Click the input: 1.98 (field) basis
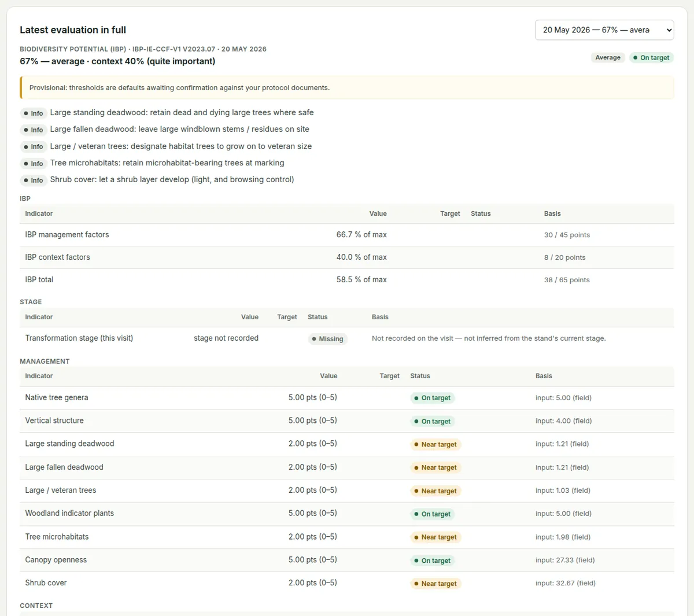694x616 pixels. click(563, 537)
